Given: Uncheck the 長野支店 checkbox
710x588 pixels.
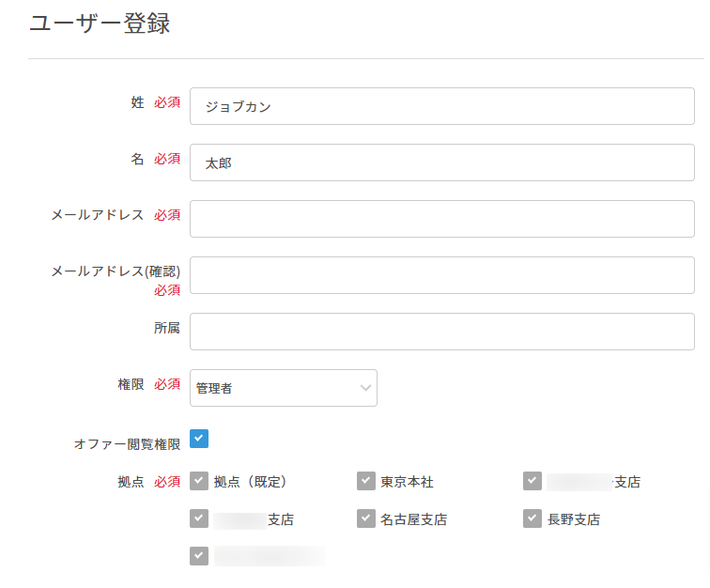Looking at the screenshot, I should pos(532,518).
